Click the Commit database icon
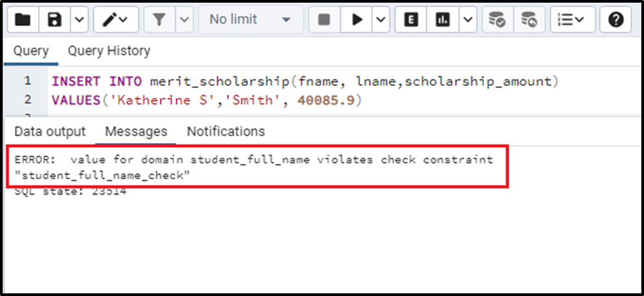This screenshot has width=644, height=296. tap(497, 19)
